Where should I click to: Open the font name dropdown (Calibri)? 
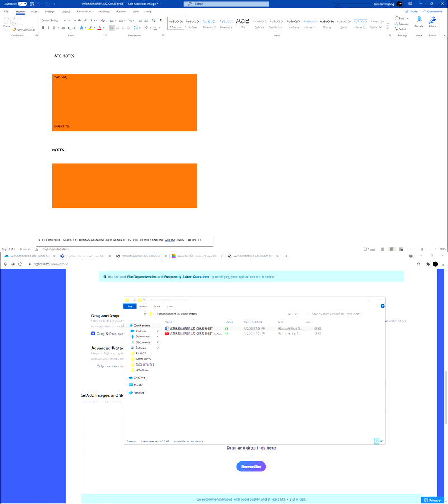[49, 20]
